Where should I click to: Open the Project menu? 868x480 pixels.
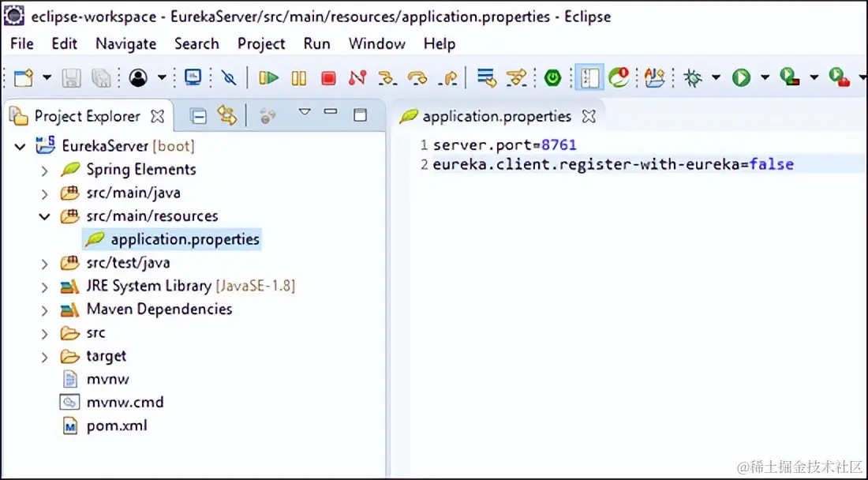[x=261, y=43]
